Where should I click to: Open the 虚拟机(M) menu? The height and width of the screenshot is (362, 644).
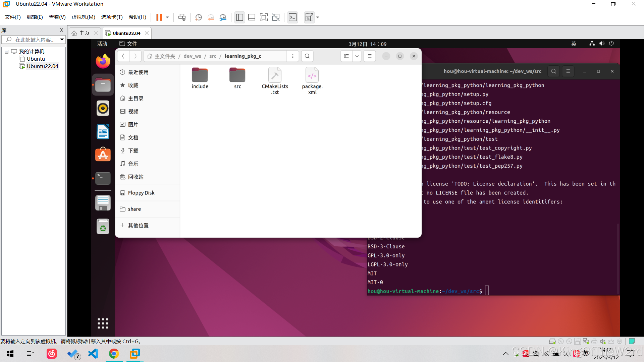pos(83,17)
